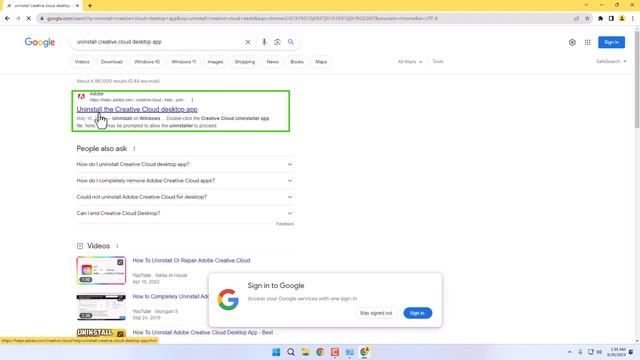Screen dimensions: 640x360
Task: Click the browser forward arrow
Action: click(18, 18)
